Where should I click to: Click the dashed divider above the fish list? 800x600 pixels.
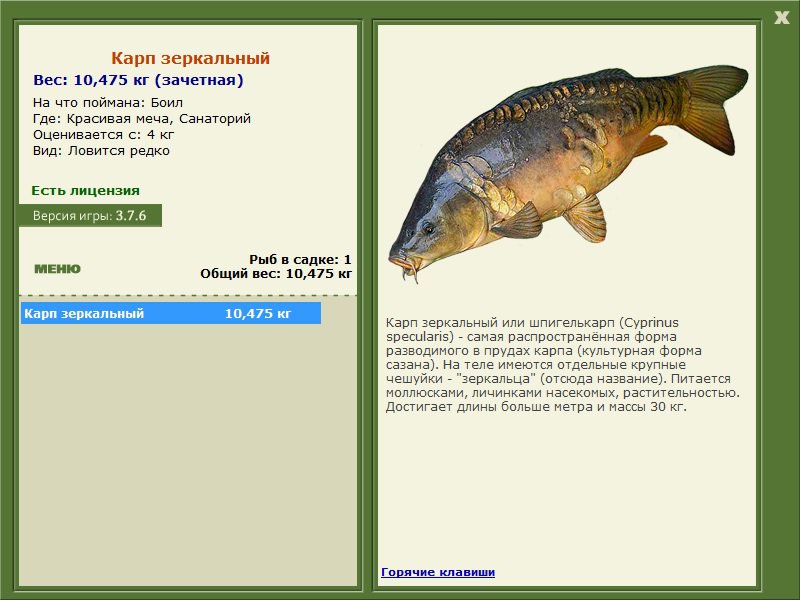pyautogui.click(x=188, y=296)
